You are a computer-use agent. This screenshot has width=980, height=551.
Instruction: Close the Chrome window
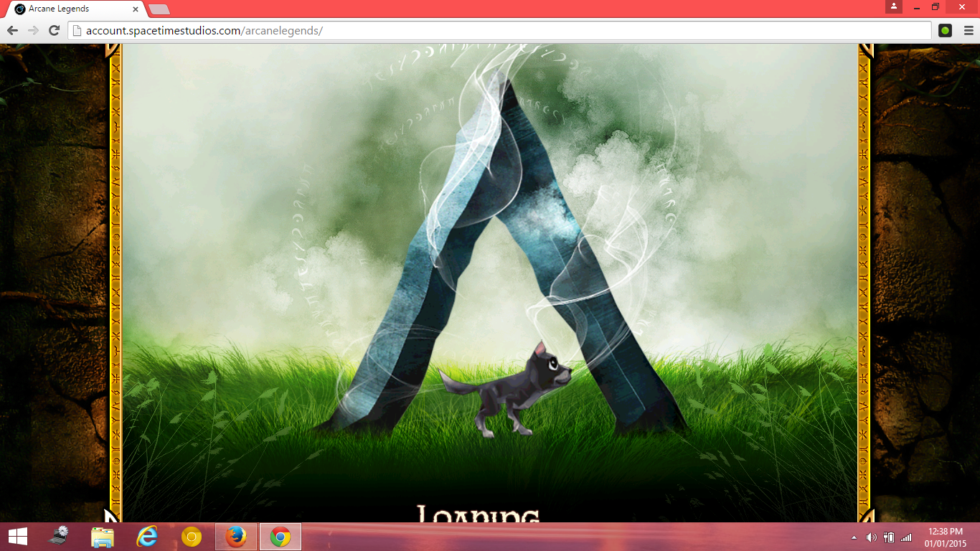pyautogui.click(x=962, y=7)
